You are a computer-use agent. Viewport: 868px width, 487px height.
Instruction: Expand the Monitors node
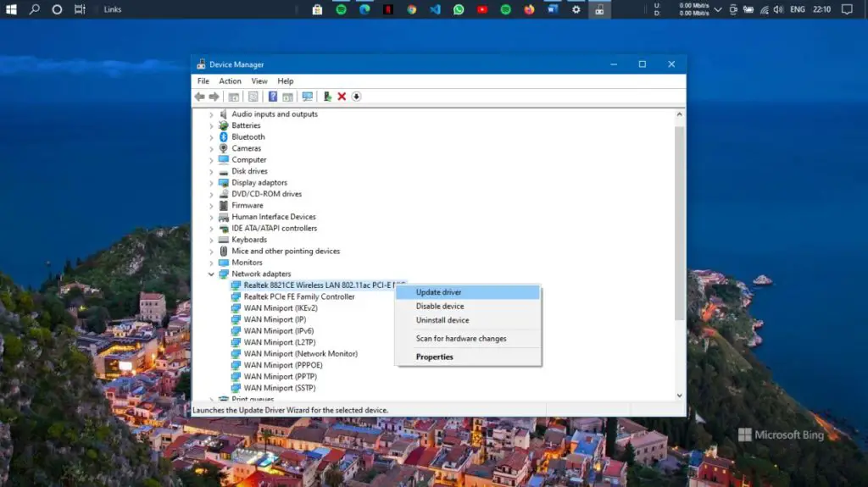pos(211,263)
